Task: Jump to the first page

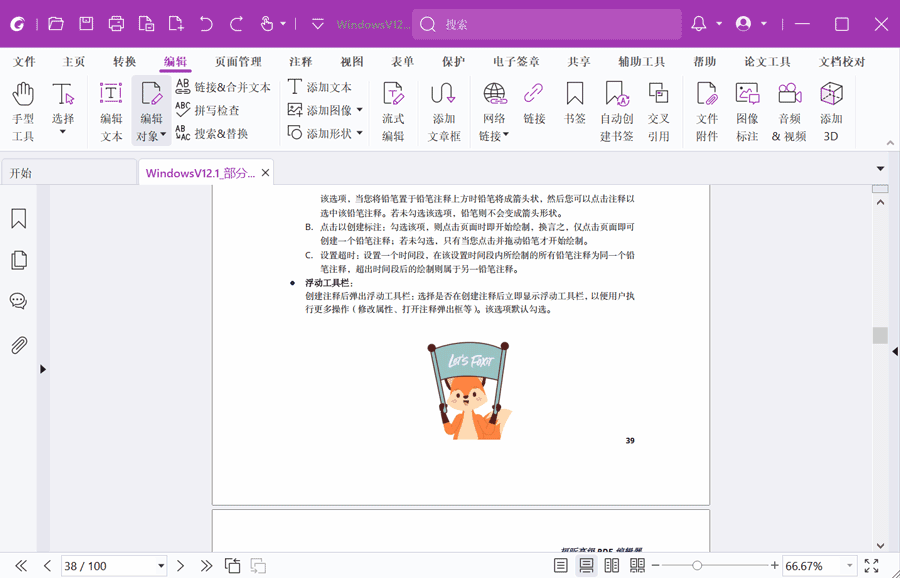Action: coord(21,566)
